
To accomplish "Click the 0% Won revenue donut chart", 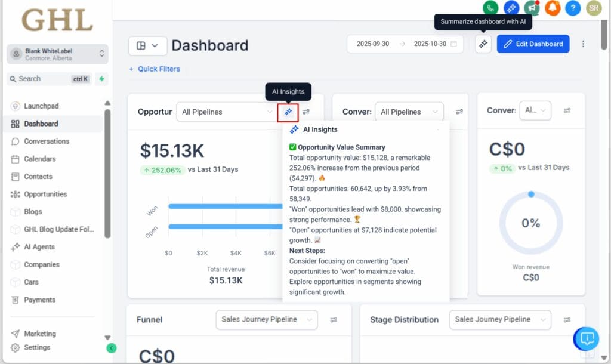I will tap(530, 223).
